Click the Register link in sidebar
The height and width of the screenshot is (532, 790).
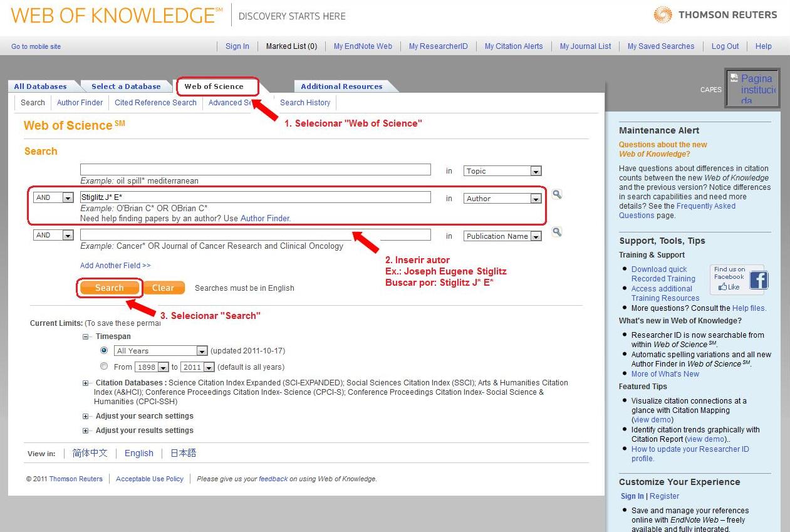coord(664,496)
